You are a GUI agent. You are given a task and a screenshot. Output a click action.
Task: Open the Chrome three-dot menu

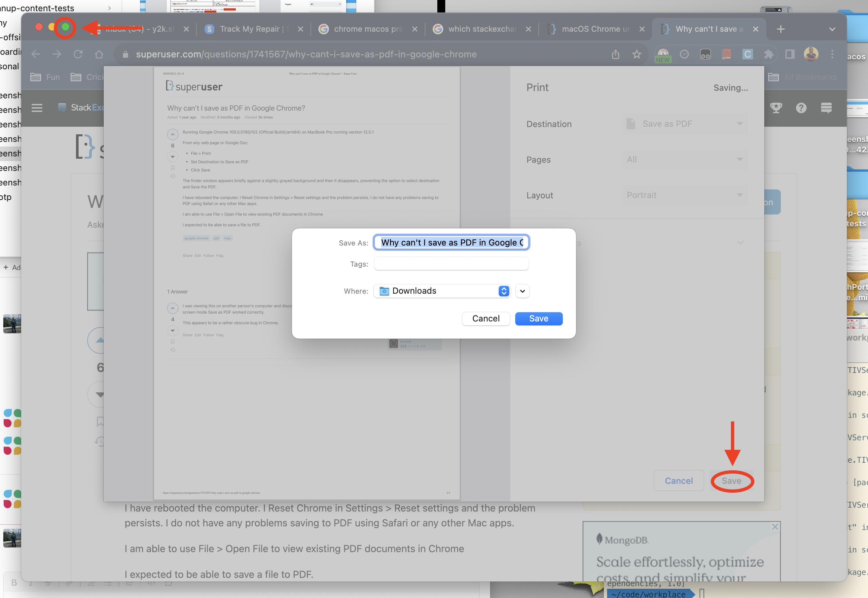(x=832, y=54)
